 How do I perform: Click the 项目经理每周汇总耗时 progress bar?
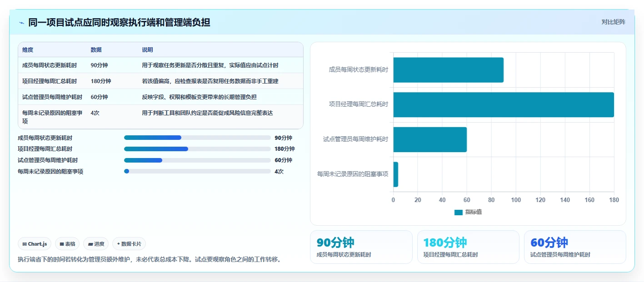point(197,149)
